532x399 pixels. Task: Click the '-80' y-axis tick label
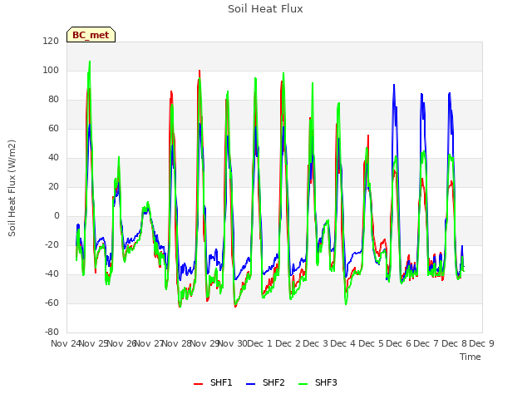52,332
